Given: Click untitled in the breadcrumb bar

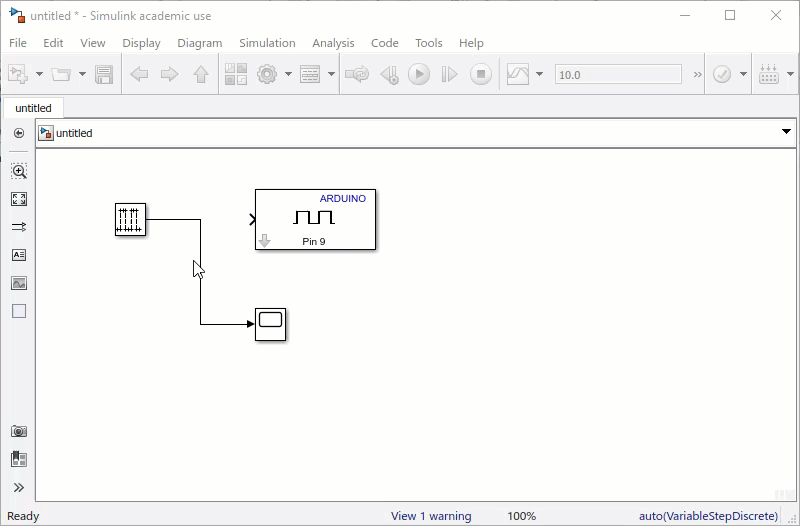Looking at the screenshot, I should [x=74, y=133].
